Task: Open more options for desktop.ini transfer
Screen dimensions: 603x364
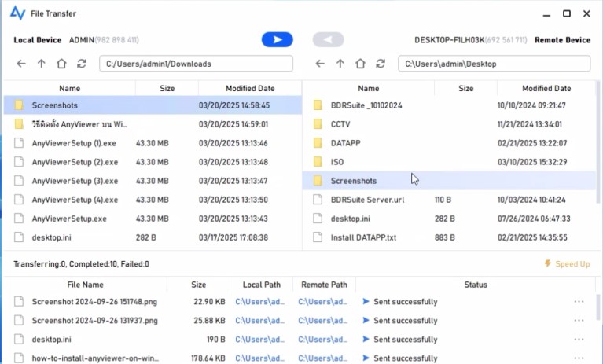Action: 579,340
